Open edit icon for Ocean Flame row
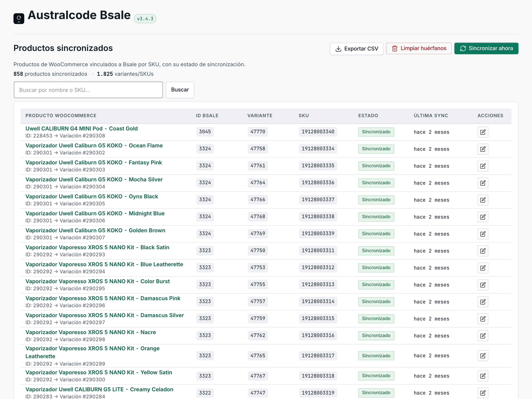532x399 pixels. click(483, 149)
